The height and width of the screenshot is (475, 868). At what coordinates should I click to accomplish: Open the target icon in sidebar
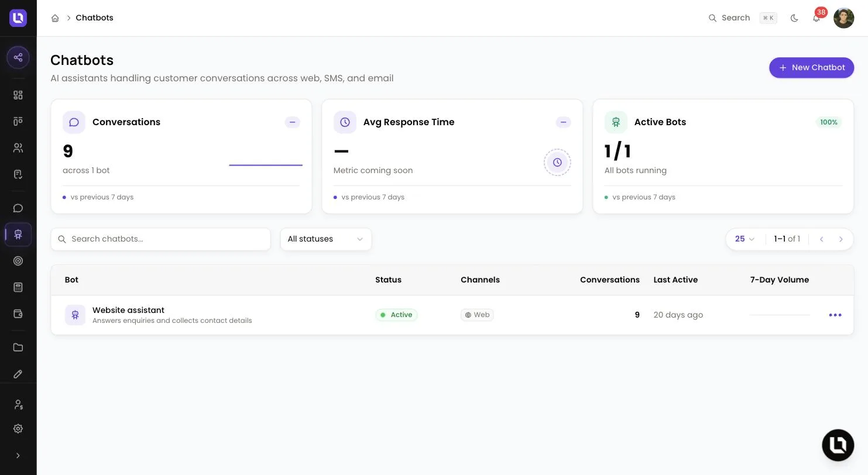pyautogui.click(x=18, y=261)
